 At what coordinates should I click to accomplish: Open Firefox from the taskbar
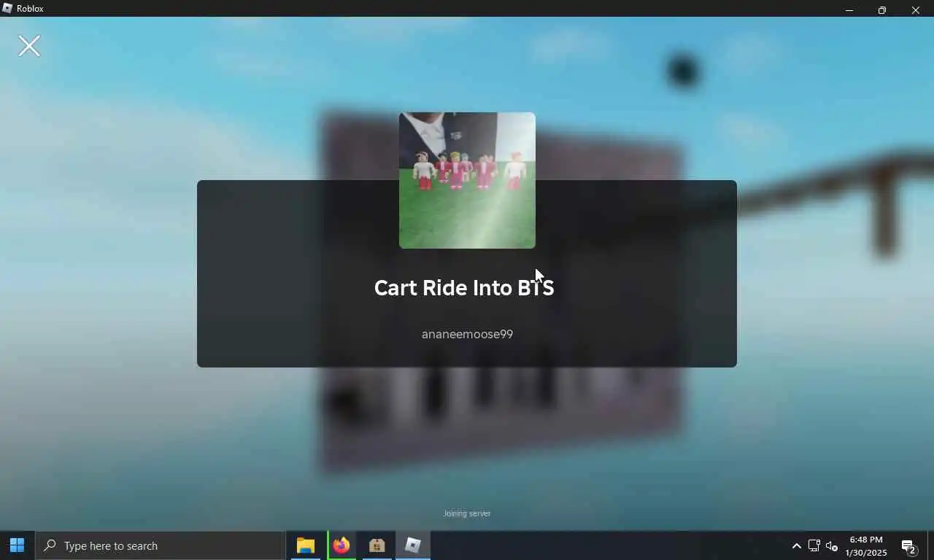(341, 545)
